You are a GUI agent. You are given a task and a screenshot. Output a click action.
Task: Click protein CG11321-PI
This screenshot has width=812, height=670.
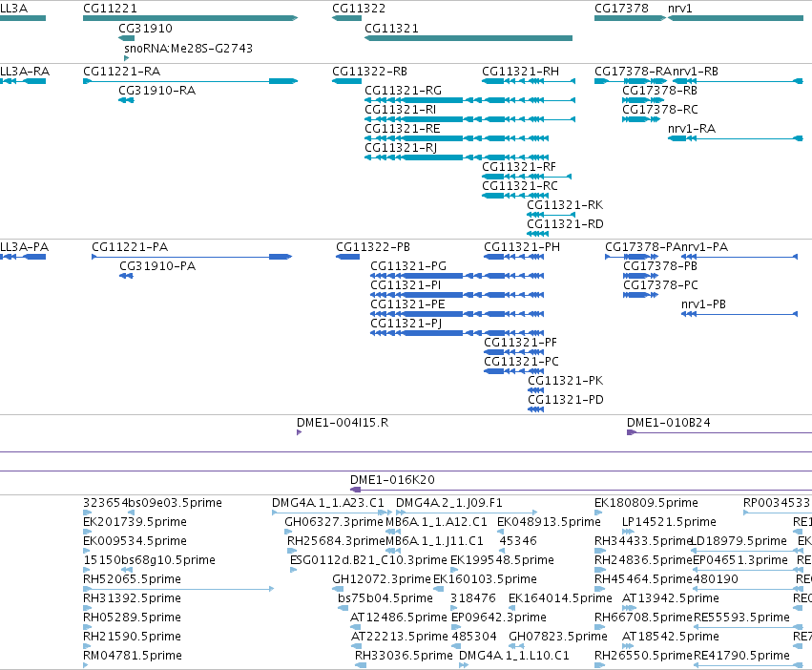click(406, 285)
